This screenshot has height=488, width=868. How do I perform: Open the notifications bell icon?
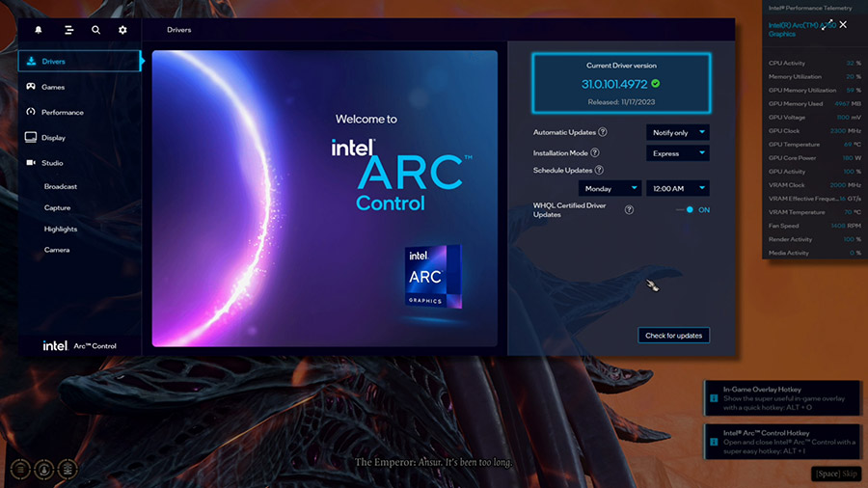pos(39,30)
